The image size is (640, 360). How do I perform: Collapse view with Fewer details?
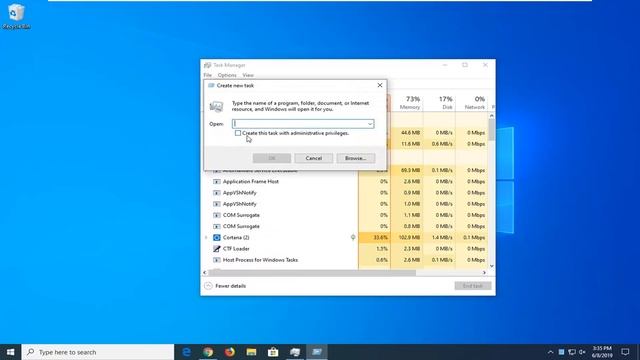[225, 286]
